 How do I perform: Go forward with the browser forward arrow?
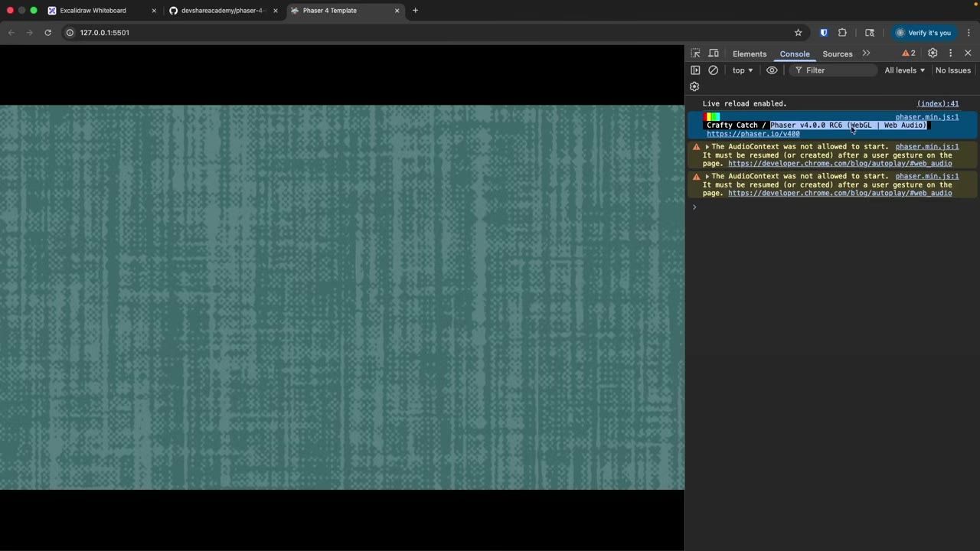(x=29, y=33)
